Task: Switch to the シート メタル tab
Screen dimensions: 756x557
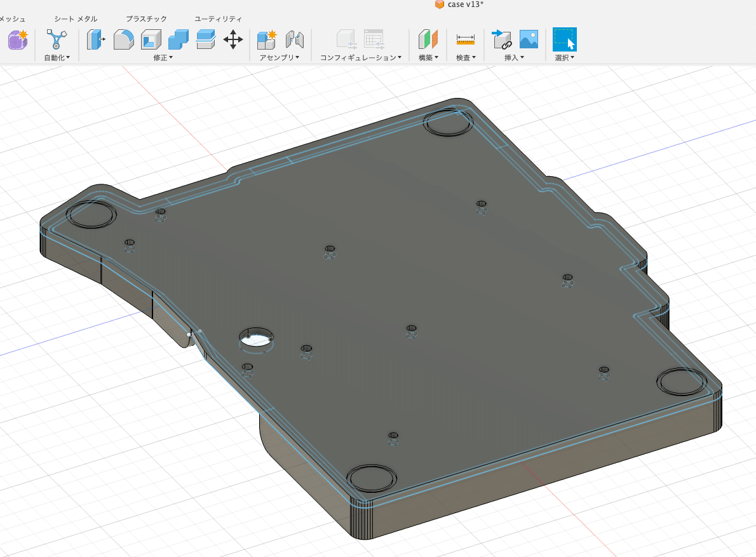Action: (76, 19)
